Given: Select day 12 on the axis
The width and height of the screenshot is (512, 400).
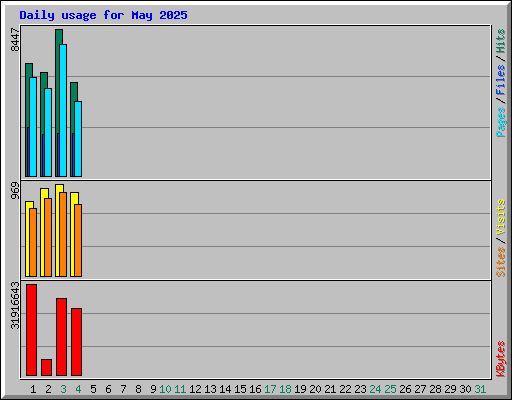Looking at the screenshot, I should pyautogui.click(x=195, y=389).
